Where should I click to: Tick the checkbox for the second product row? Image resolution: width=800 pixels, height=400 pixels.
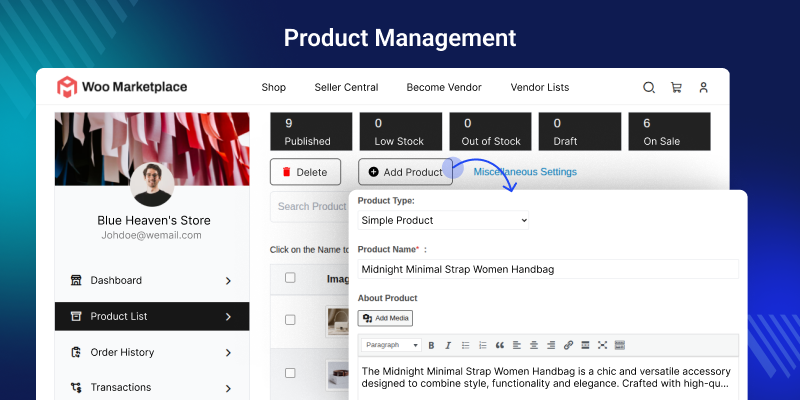point(290,373)
